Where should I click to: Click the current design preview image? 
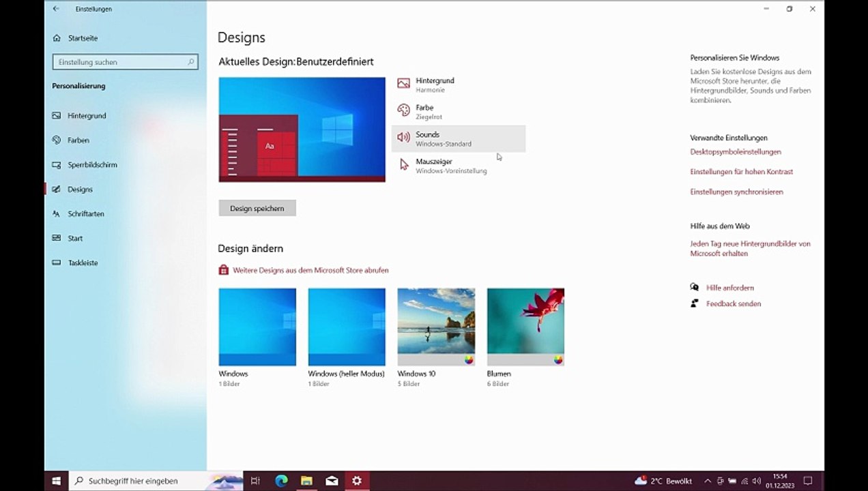(302, 130)
